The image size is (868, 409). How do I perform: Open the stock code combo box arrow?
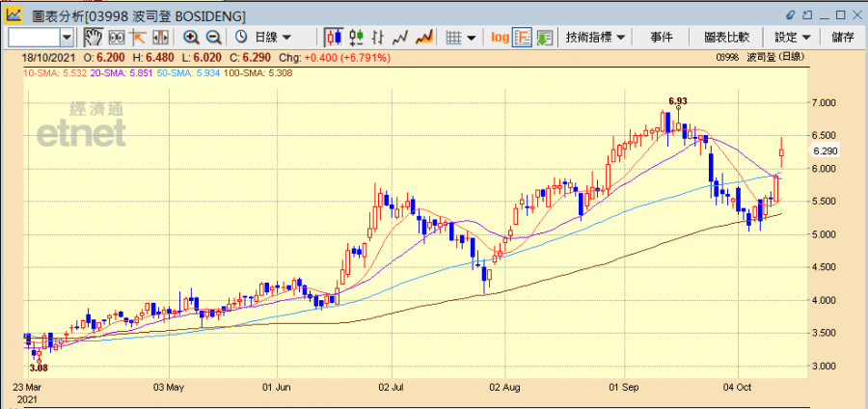[67, 37]
